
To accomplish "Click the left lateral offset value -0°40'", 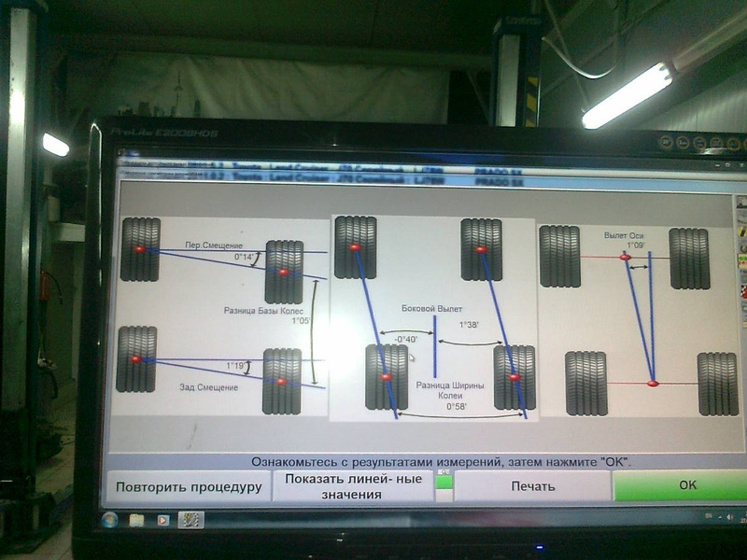I will click(406, 340).
